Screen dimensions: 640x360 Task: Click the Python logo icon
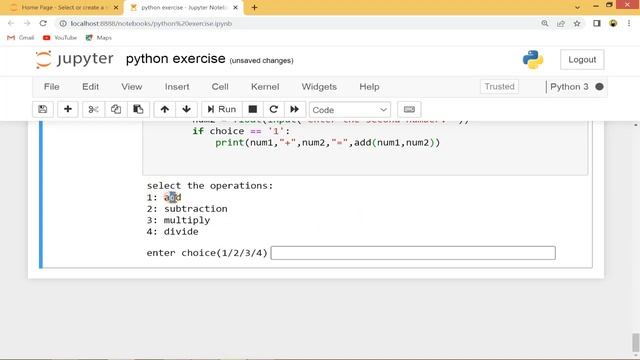coord(533,60)
